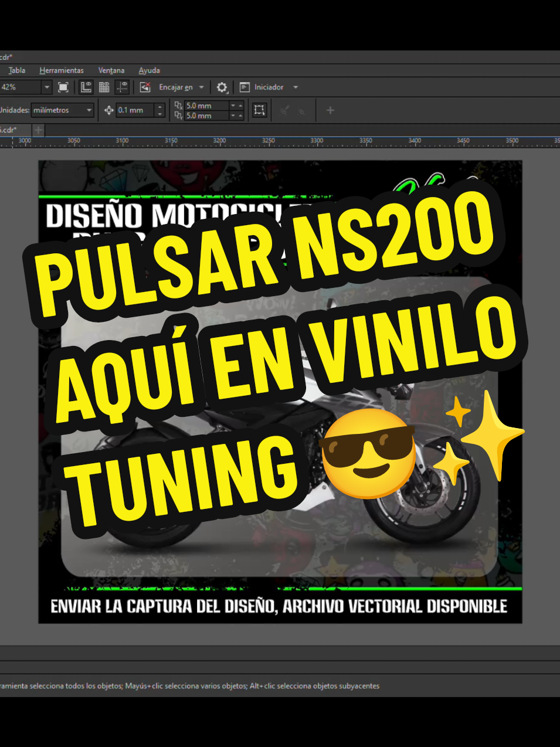
Task: Open the Unidades milímetros dropdown
Action: 89,110
